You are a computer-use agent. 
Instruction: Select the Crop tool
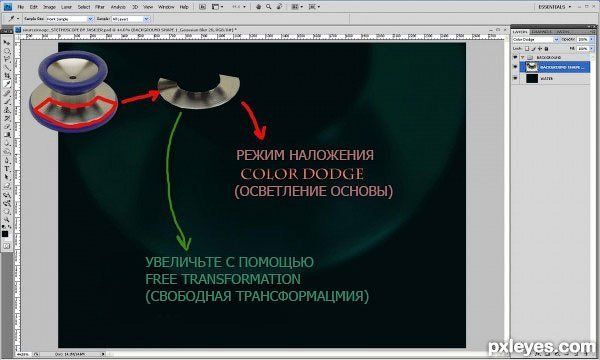pyautogui.click(x=7, y=76)
